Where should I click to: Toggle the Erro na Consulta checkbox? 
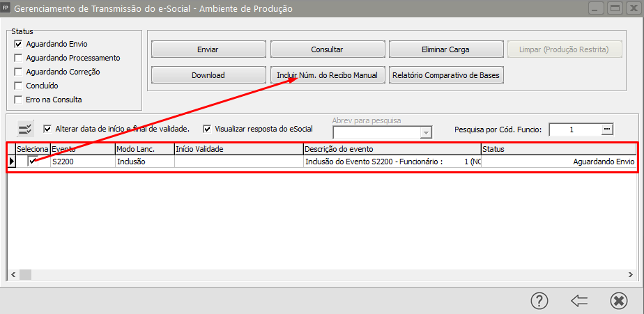point(18,100)
